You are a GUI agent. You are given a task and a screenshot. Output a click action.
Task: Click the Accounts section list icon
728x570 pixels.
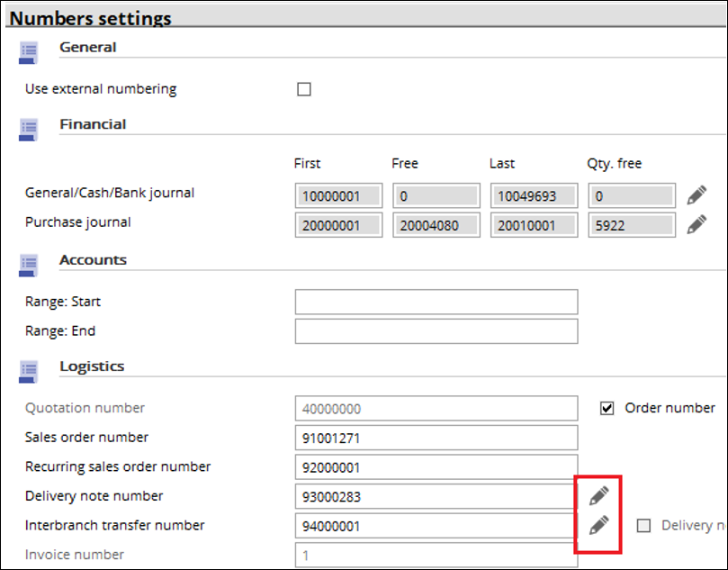point(28,266)
